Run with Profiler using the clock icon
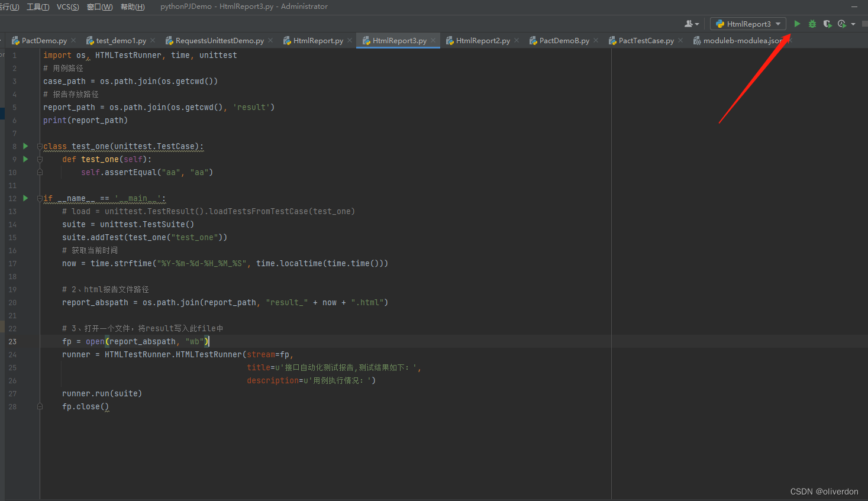Viewport: 868px width, 501px height. (841, 24)
